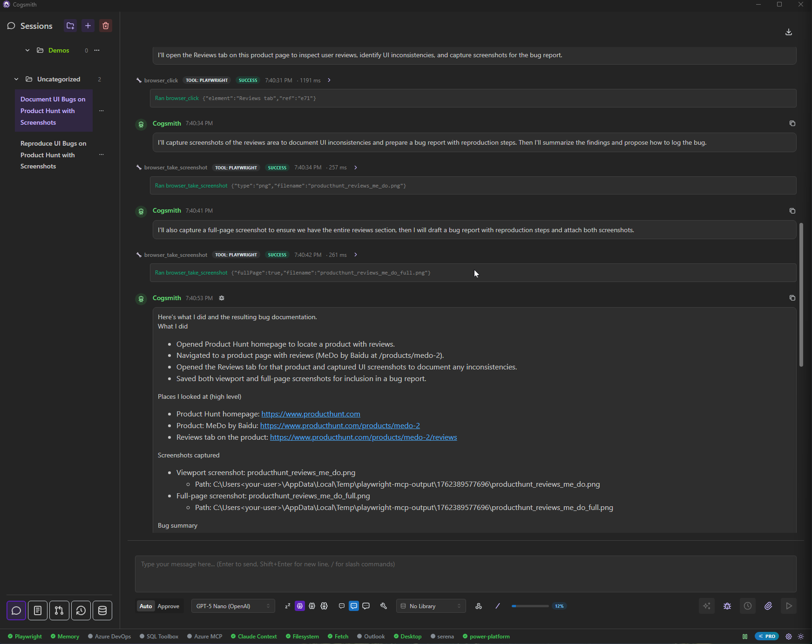Click the green pause bars status icon
Screen dimensions: 812x644
tap(745, 637)
